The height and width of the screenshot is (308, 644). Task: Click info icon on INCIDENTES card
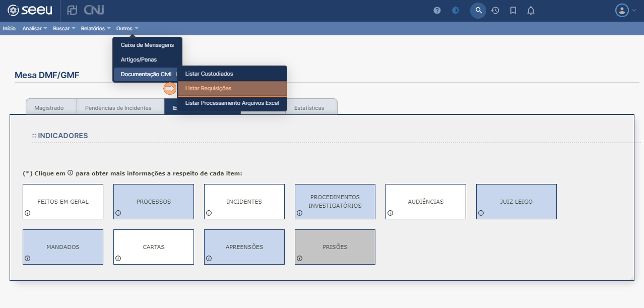pyautogui.click(x=209, y=213)
